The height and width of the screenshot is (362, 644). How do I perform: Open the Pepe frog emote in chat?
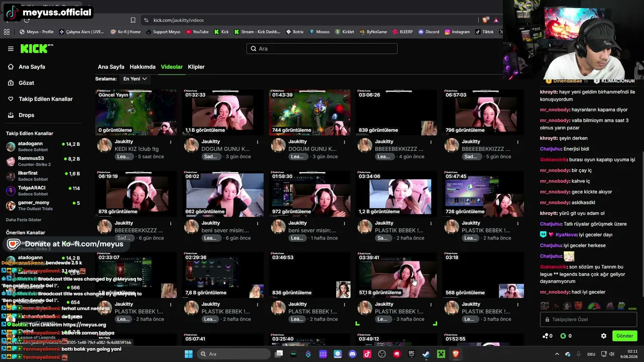coord(621,306)
